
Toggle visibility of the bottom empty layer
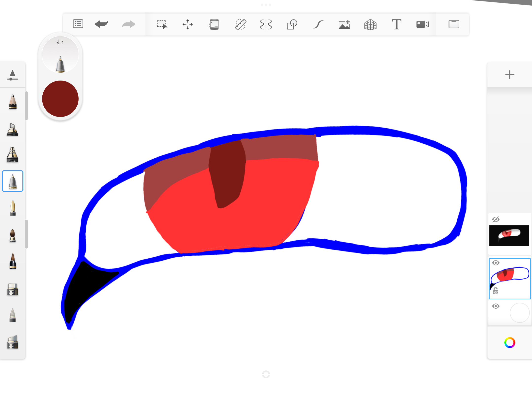[x=496, y=306]
